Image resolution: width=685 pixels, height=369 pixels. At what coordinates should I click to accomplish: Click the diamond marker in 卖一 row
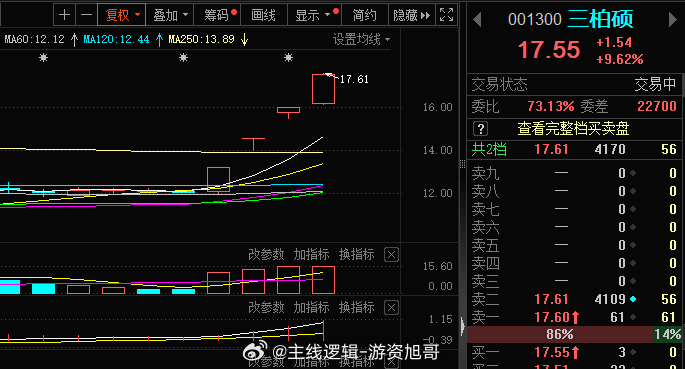pyautogui.click(x=633, y=317)
